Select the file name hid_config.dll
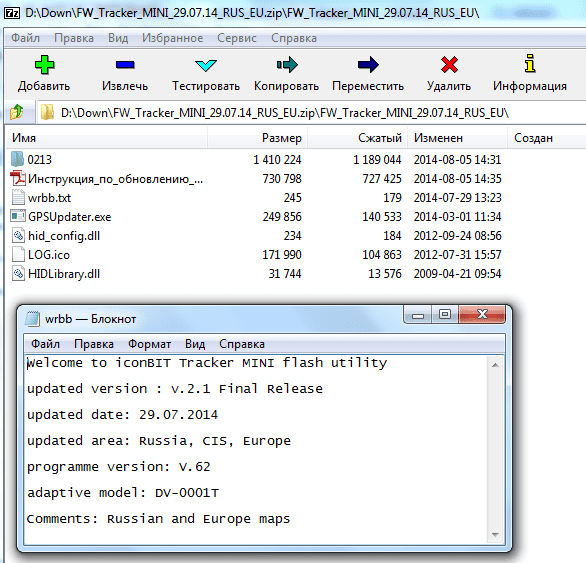Image resolution: width=586 pixels, height=563 pixels. coord(64,236)
